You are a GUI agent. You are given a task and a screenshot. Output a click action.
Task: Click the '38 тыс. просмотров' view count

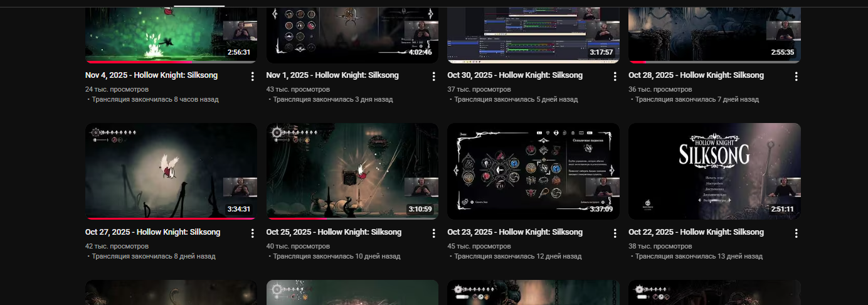pos(660,247)
